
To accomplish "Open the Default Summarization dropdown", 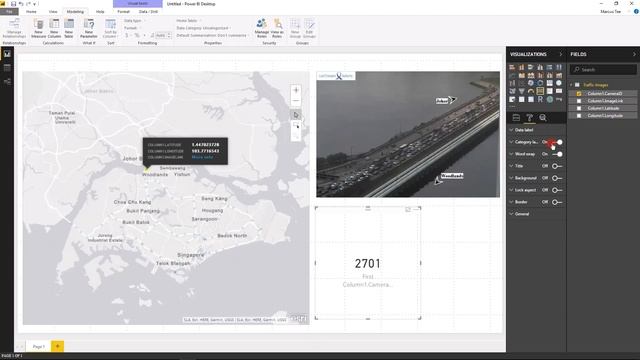I will 212,36.
